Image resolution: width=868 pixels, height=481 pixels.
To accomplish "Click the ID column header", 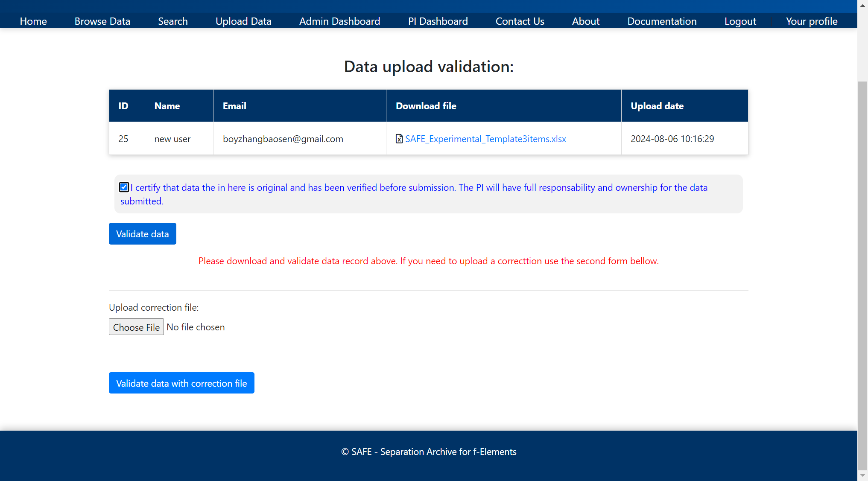I will click(x=127, y=106).
